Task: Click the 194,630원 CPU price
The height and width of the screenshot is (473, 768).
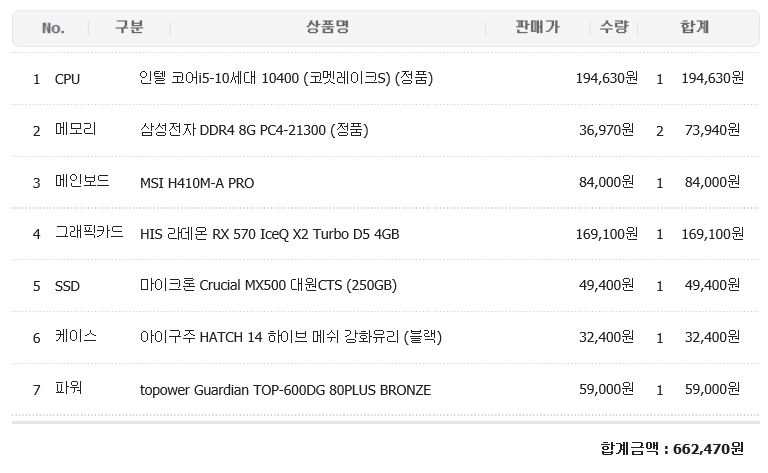Action: [x=606, y=78]
